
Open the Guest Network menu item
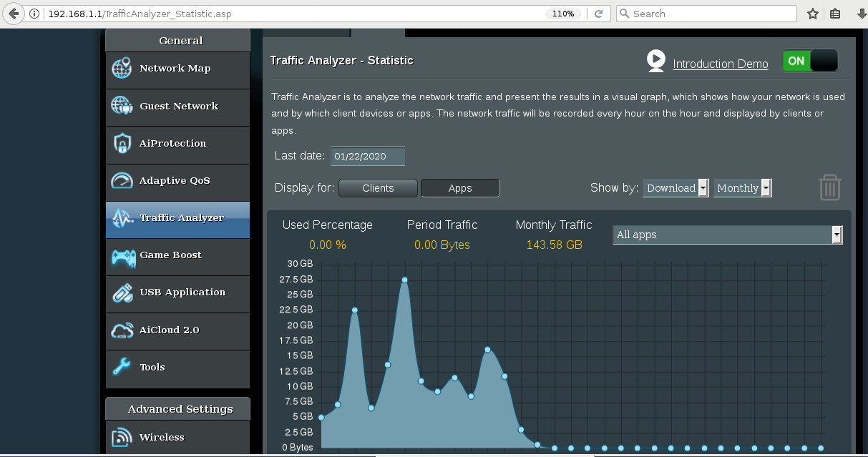177,107
